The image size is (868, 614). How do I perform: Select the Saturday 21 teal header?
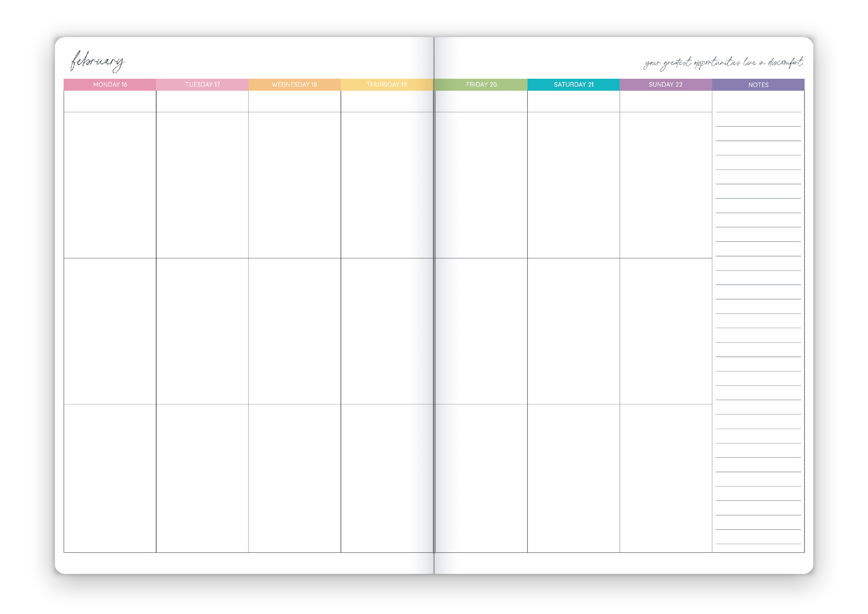(574, 85)
